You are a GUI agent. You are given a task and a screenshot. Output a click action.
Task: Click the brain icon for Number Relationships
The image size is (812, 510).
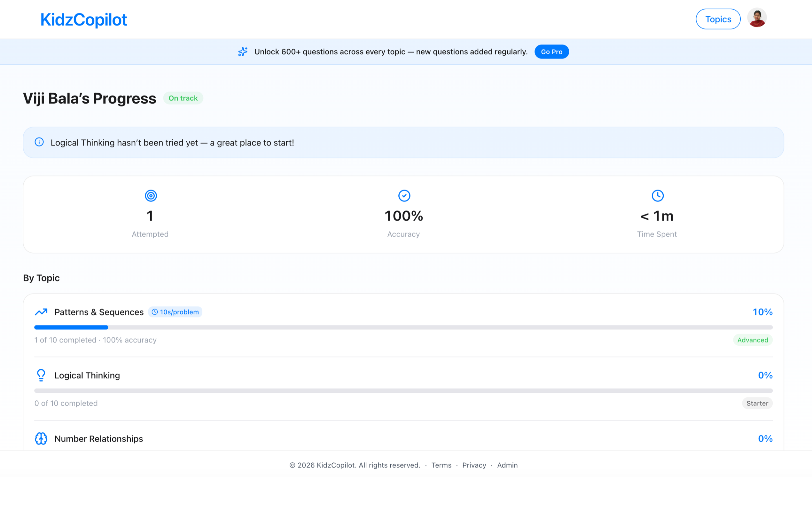[41, 438]
